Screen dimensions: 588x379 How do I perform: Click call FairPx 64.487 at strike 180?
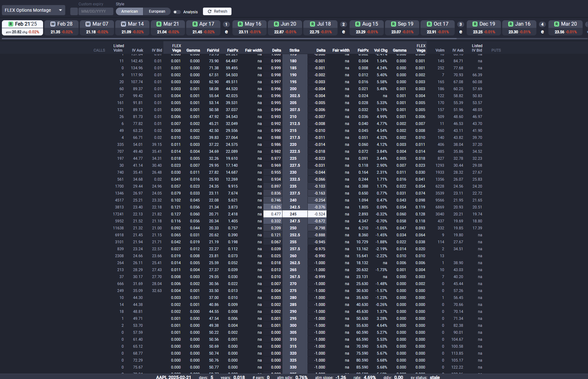click(232, 61)
